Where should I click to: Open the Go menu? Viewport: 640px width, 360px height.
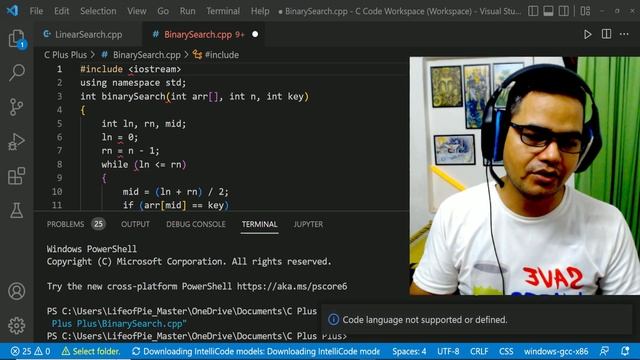click(163, 11)
